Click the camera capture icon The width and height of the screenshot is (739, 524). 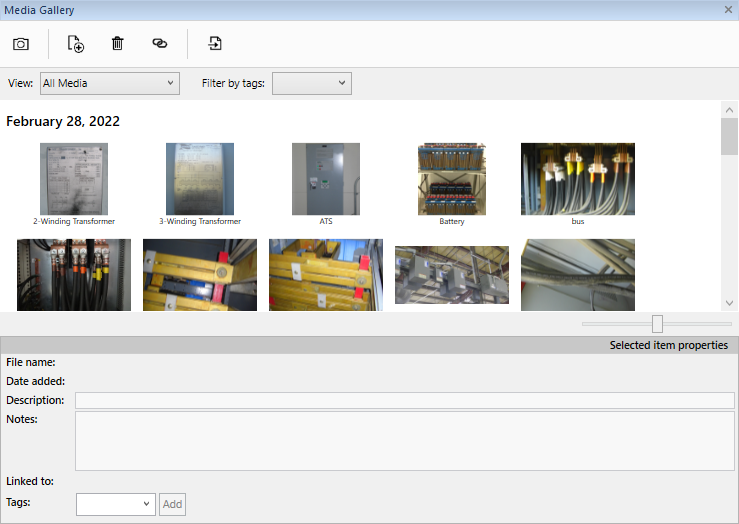pyautogui.click(x=20, y=44)
